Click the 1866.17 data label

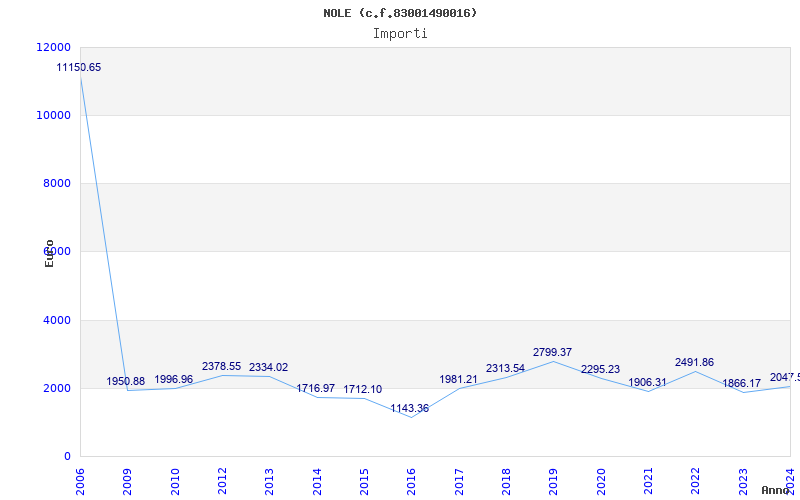coord(741,383)
